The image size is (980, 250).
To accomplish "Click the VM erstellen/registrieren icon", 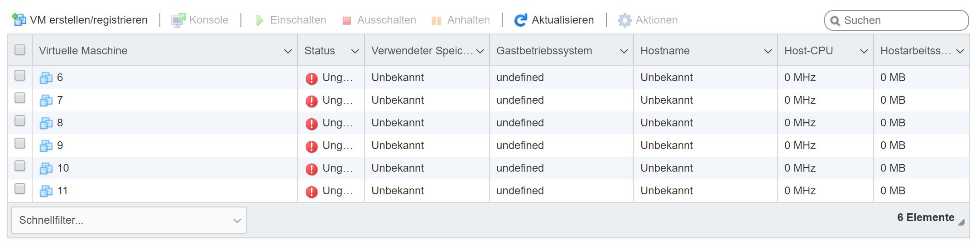I will [19, 20].
